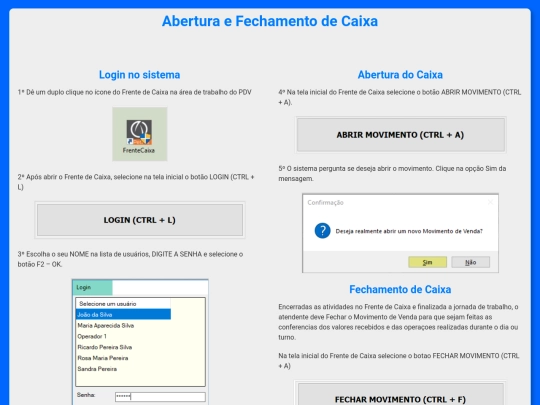Select Operador 1 in the user list
The width and height of the screenshot is (540, 405).
point(92,336)
